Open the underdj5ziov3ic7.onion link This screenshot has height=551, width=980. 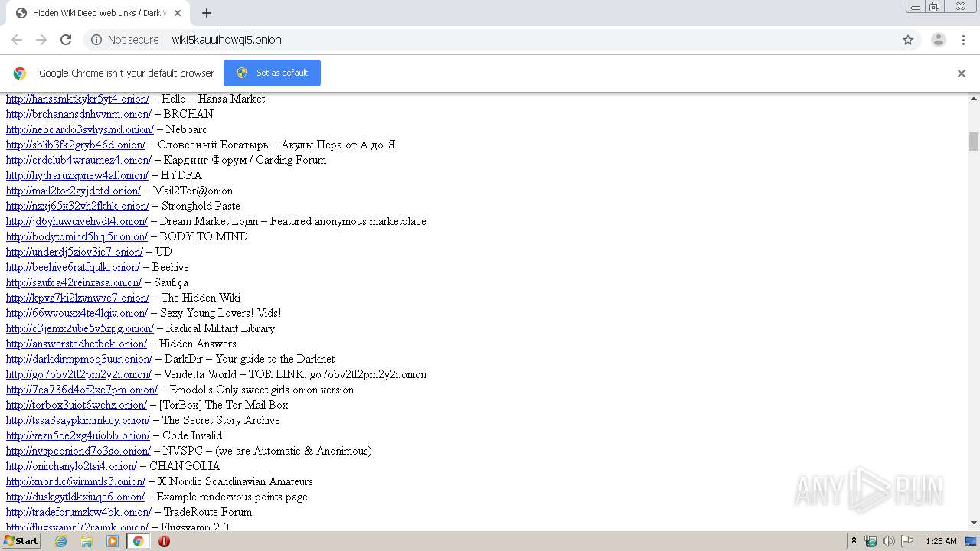click(74, 252)
